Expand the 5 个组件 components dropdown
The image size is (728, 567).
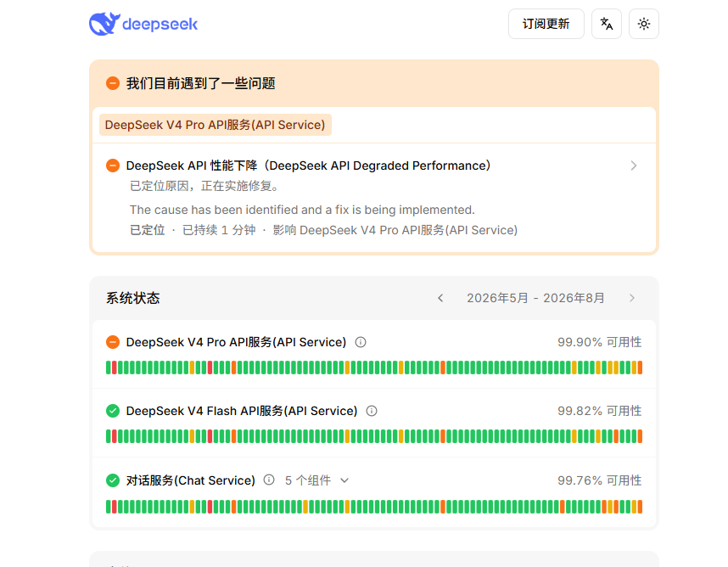point(316,480)
